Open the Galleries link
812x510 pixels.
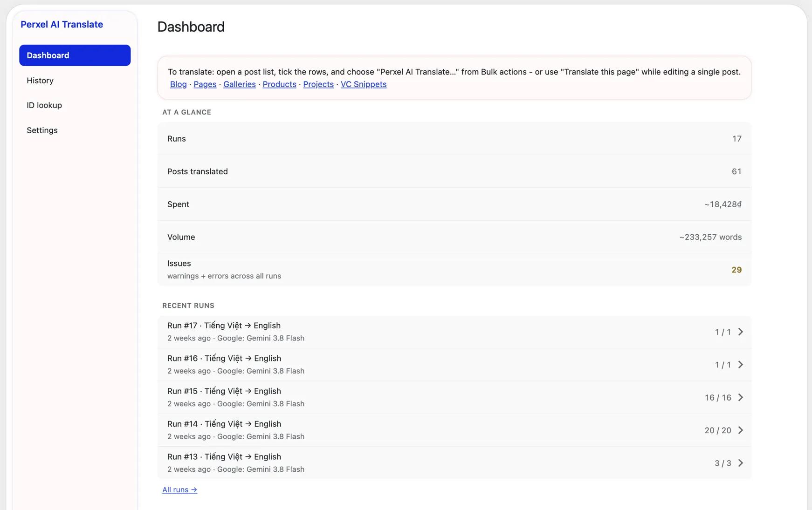pyautogui.click(x=240, y=84)
